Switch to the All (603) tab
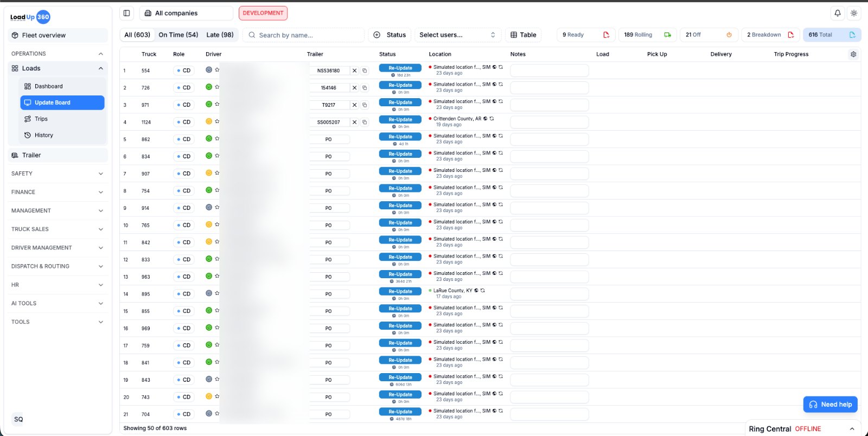The width and height of the screenshot is (868, 436). click(137, 35)
